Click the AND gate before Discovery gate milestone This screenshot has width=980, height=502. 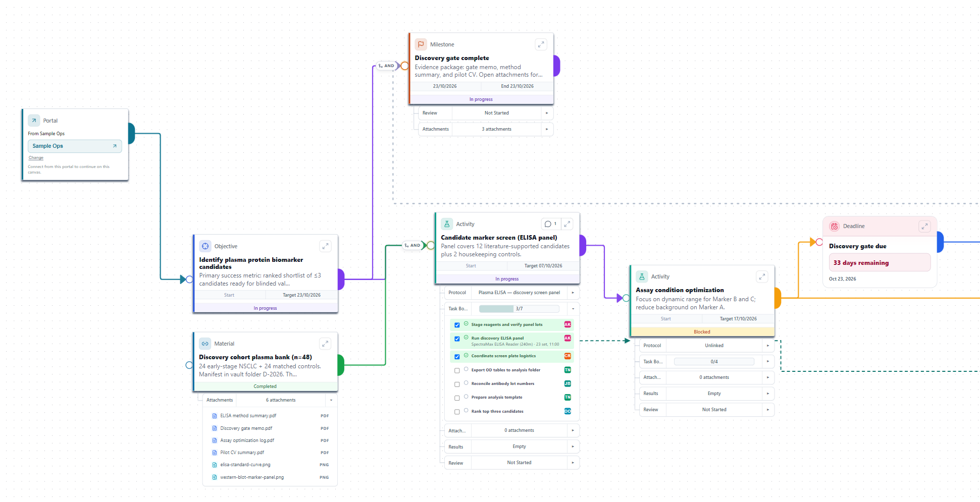pyautogui.click(x=386, y=66)
